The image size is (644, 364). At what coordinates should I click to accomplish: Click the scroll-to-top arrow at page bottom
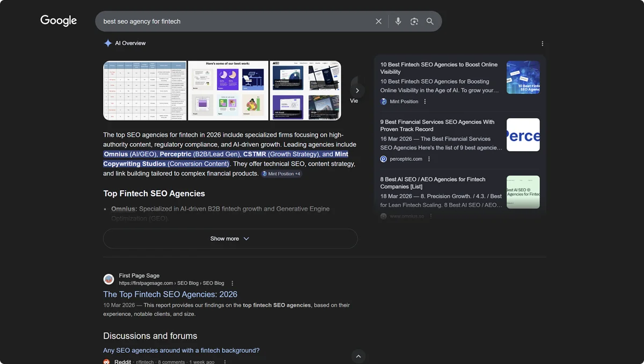[358, 356]
